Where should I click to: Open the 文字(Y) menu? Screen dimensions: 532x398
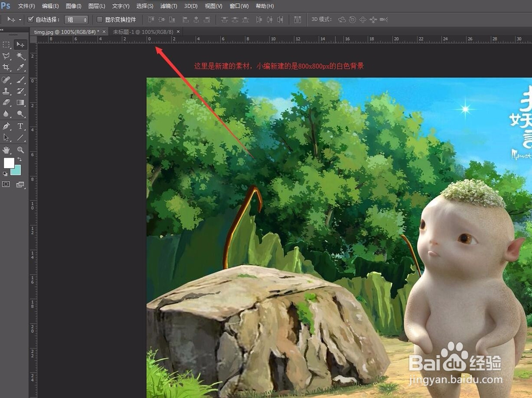click(x=121, y=6)
